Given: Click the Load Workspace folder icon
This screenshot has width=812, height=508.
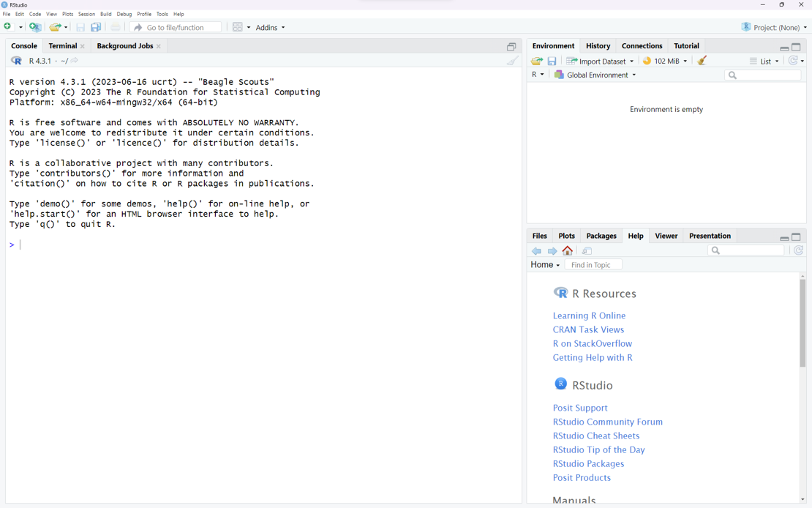Looking at the screenshot, I should coord(537,61).
